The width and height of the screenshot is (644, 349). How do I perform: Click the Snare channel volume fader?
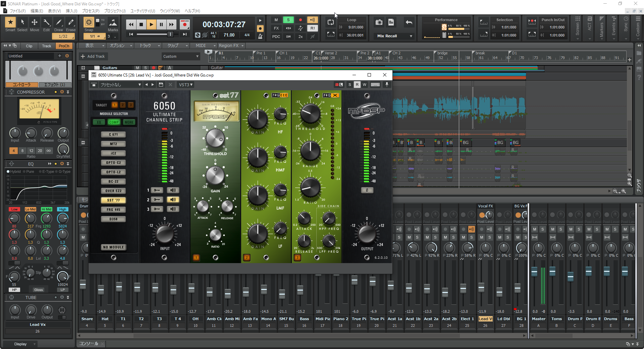[x=83, y=285]
